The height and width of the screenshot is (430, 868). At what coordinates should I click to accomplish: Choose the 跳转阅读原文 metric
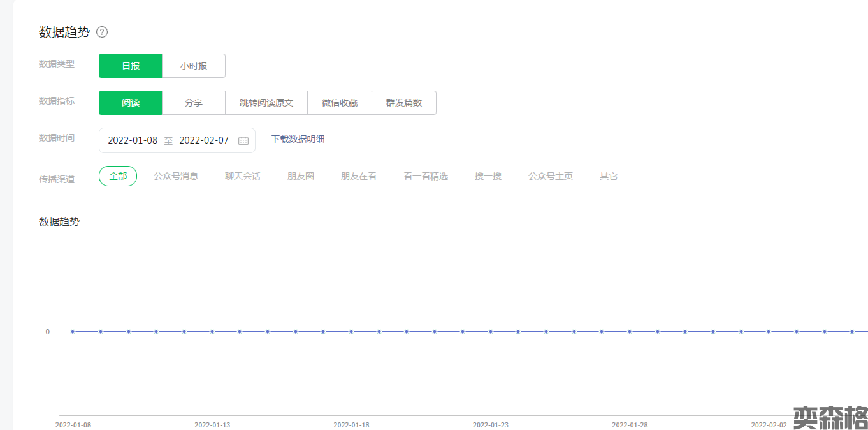tap(266, 103)
